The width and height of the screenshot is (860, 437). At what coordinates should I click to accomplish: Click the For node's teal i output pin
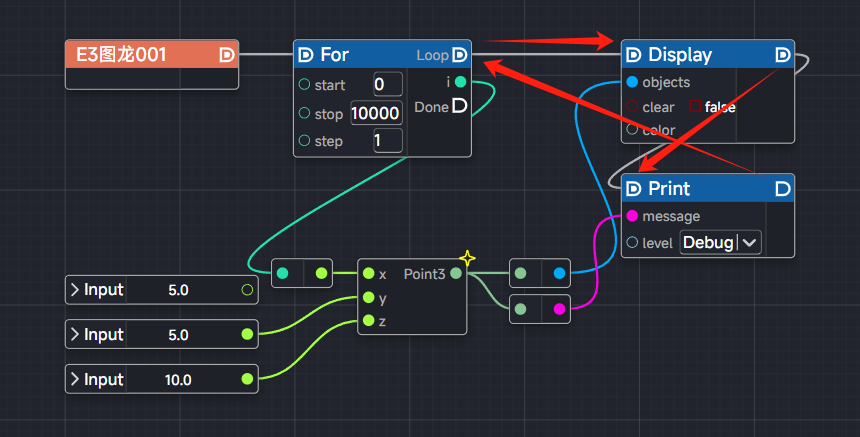[460, 81]
